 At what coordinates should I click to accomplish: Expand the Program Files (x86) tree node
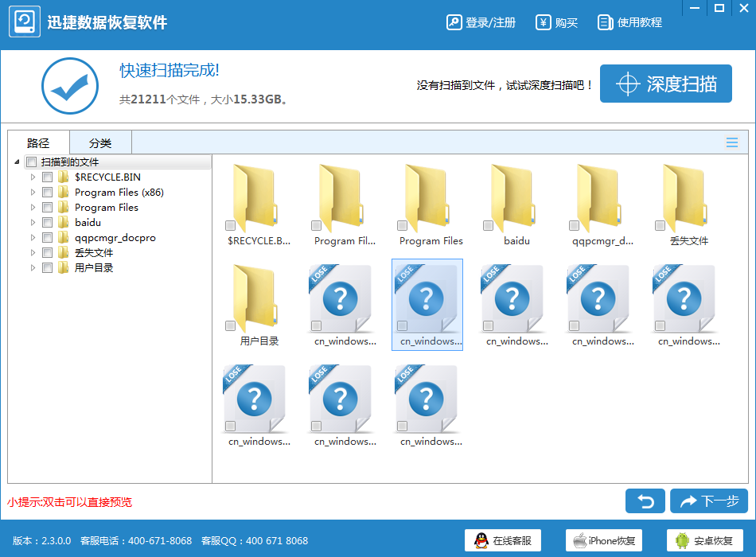33,193
